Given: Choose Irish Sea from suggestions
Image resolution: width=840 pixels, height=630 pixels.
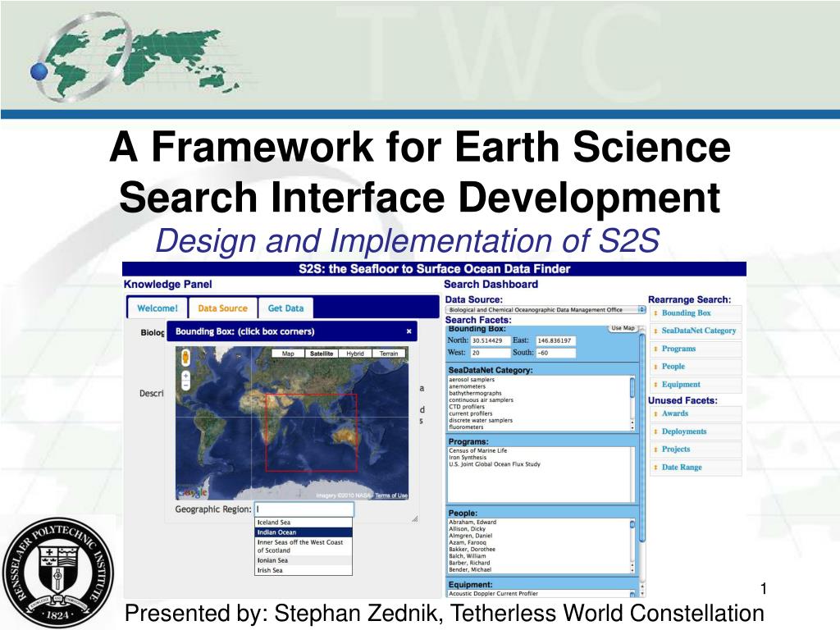Looking at the screenshot, I should click(304, 571).
